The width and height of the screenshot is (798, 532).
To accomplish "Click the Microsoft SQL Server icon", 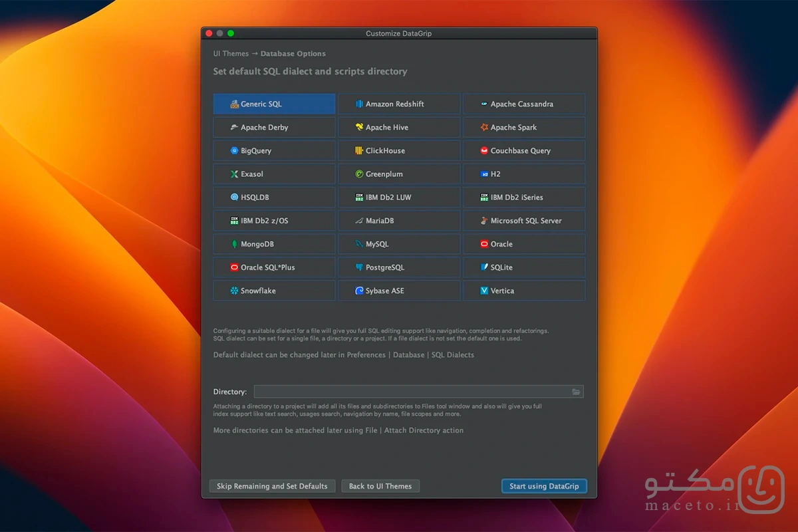I will pos(484,221).
